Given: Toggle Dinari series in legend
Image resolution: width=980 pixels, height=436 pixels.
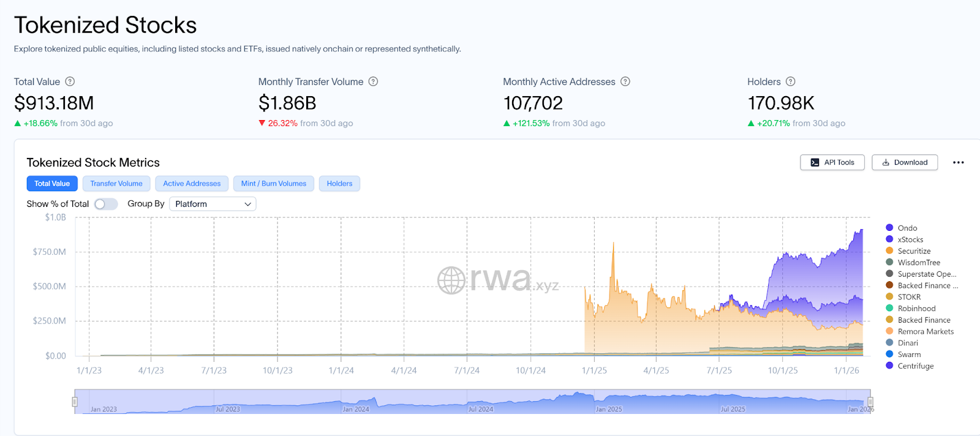Looking at the screenshot, I should 902,343.
